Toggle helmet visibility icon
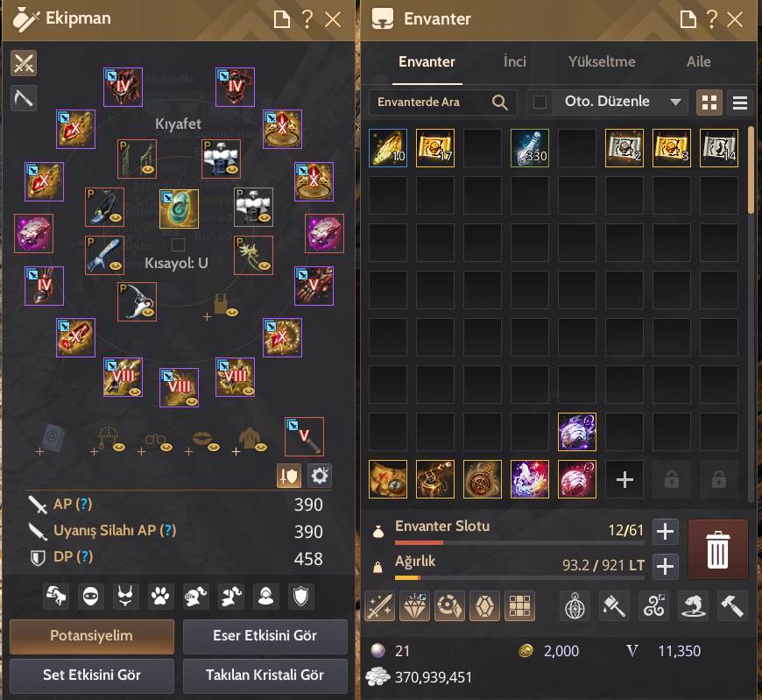 [x=195, y=597]
